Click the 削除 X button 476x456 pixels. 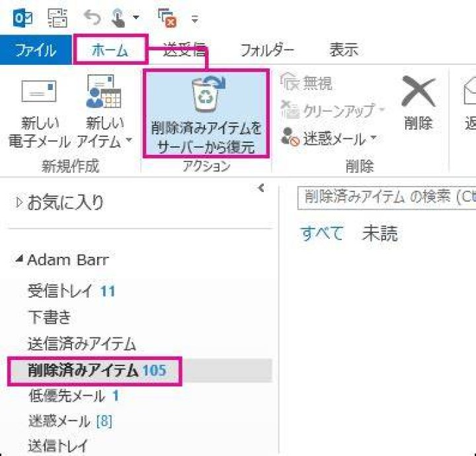[418, 103]
